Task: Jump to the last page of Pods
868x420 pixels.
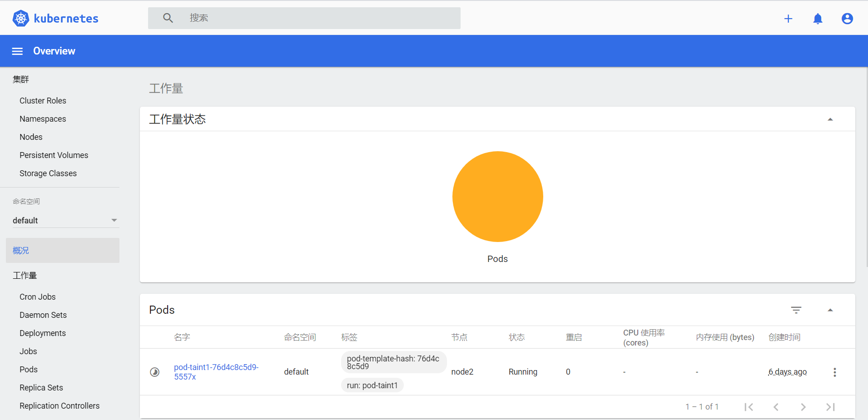Action: [x=831, y=406]
